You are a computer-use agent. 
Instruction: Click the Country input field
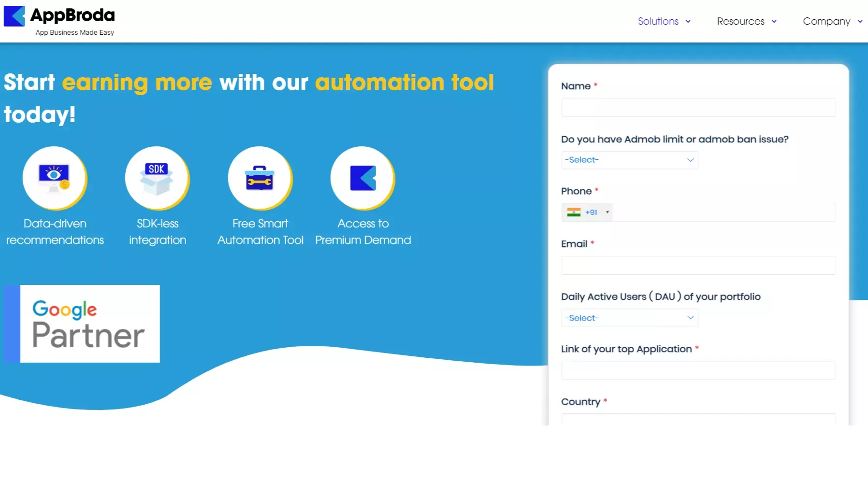pos(698,419)
